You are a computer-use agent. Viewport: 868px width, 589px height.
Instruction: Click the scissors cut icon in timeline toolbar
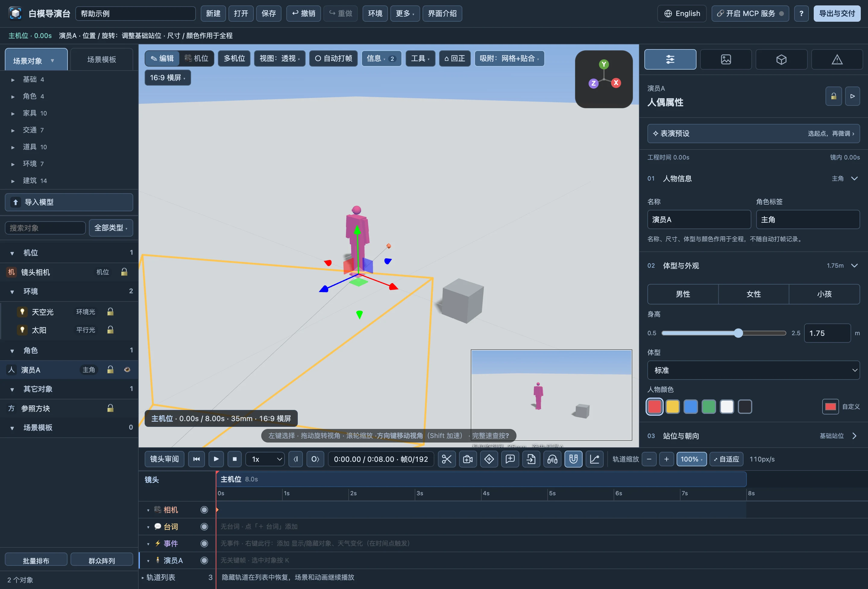447,459
